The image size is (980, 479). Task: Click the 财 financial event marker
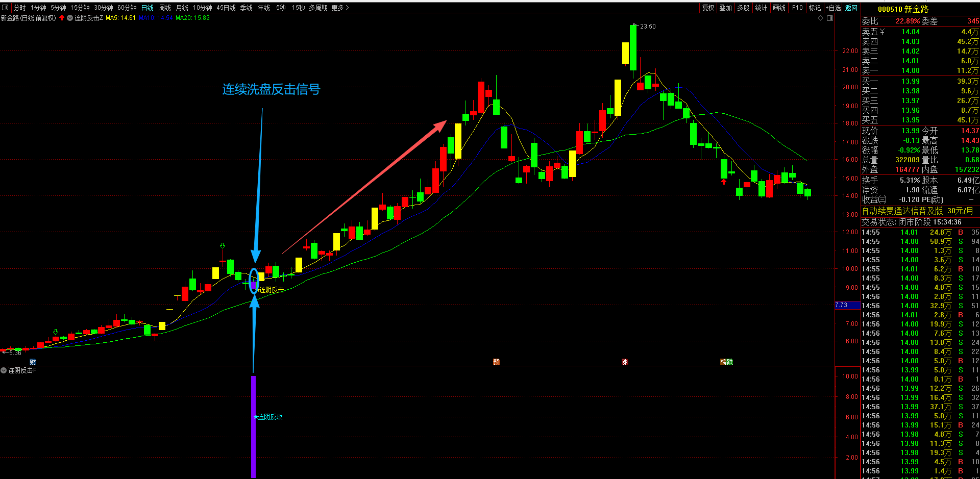pyautogui.click(x=33, y=362)
